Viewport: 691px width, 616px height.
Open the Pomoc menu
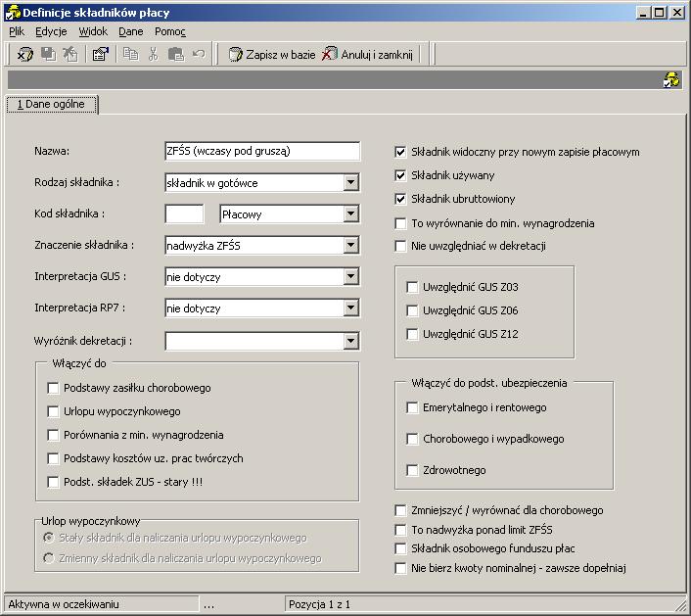click(x=170, y=31)
